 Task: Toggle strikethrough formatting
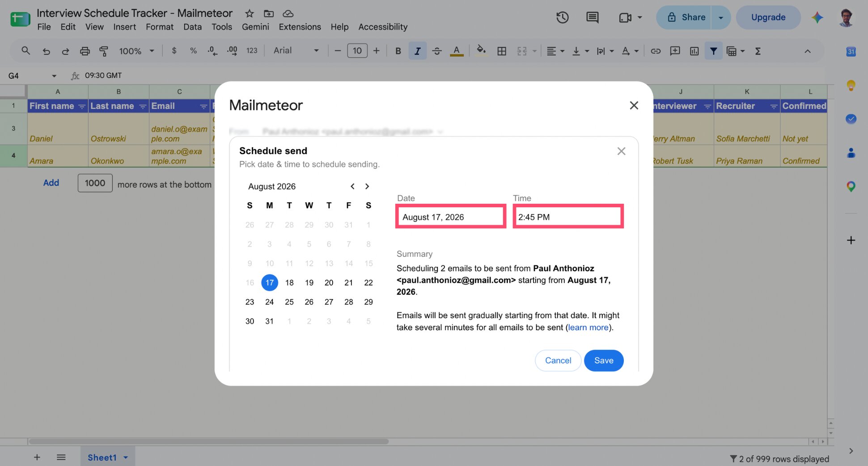point(437,51)
